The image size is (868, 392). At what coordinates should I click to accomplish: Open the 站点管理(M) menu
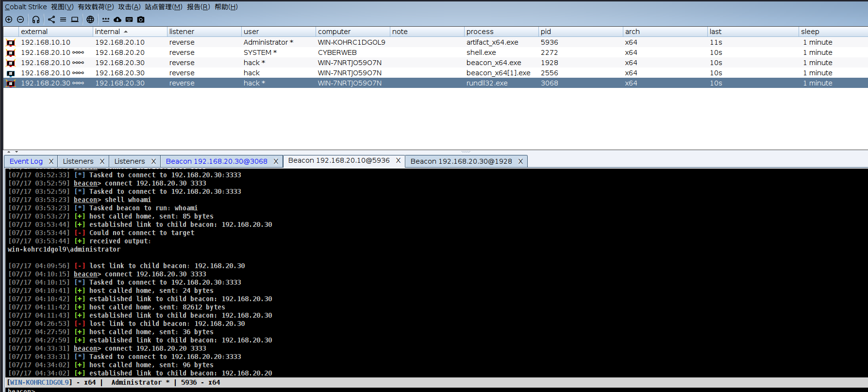164,7
